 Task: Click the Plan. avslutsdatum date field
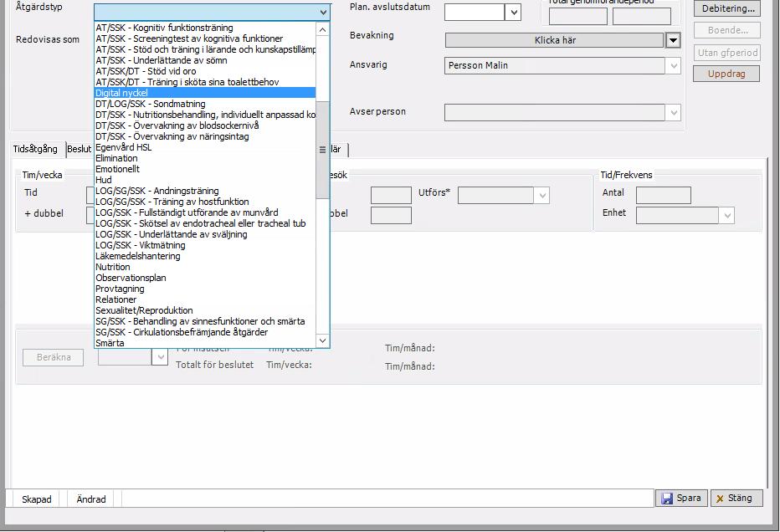[475, 12]
